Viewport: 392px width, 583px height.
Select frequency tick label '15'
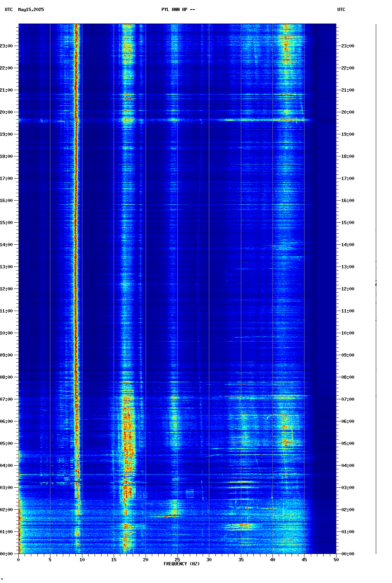[114, 560]
